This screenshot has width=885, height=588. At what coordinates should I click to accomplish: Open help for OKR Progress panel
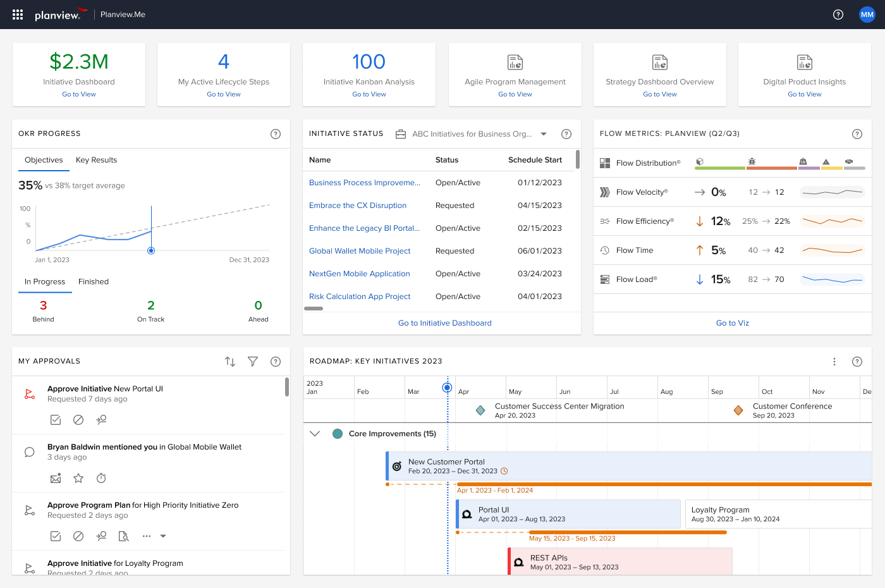pos(276,134)
